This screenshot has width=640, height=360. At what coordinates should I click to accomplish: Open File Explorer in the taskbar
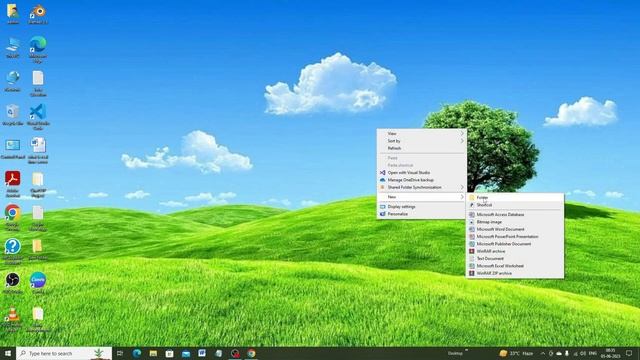tap(153, 353)
